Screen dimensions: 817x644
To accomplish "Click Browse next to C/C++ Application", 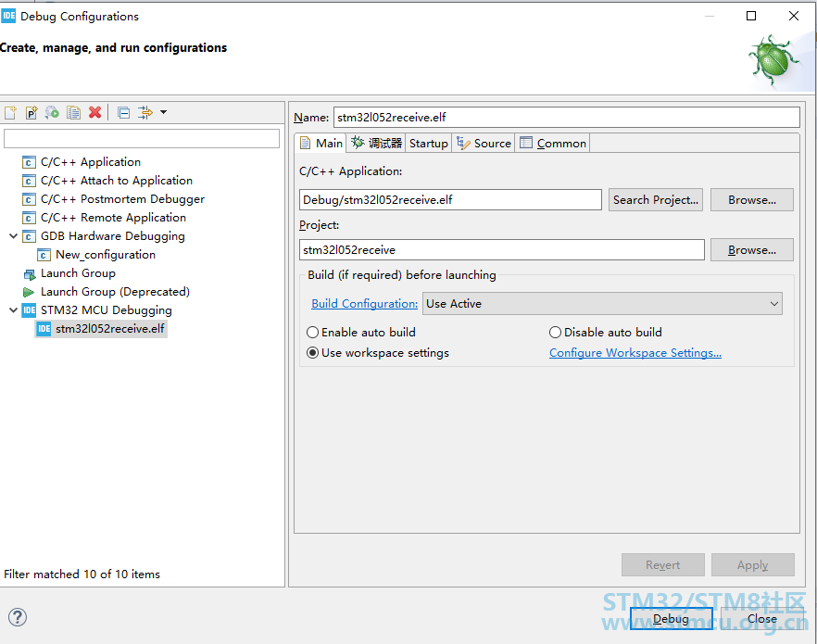I will pyautogui.click(x=752, y=200).
